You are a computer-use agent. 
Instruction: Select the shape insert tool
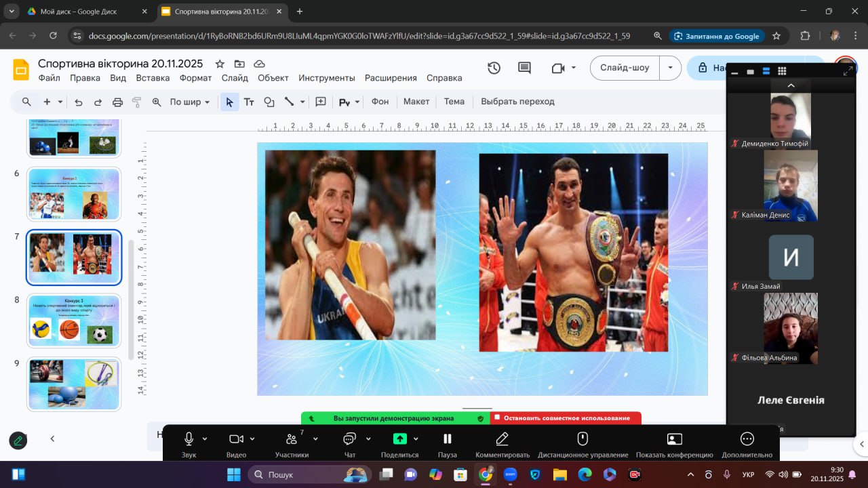point(269,102)
